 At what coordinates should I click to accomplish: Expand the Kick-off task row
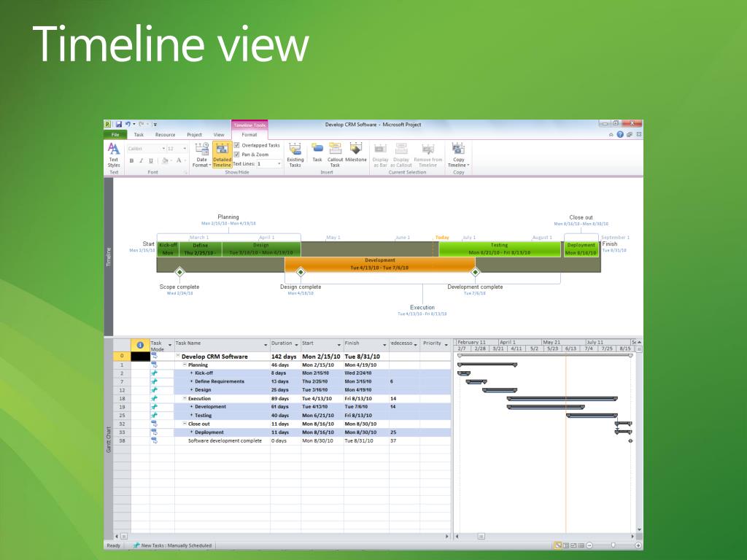pyautogui.click(x=192, y=373)
